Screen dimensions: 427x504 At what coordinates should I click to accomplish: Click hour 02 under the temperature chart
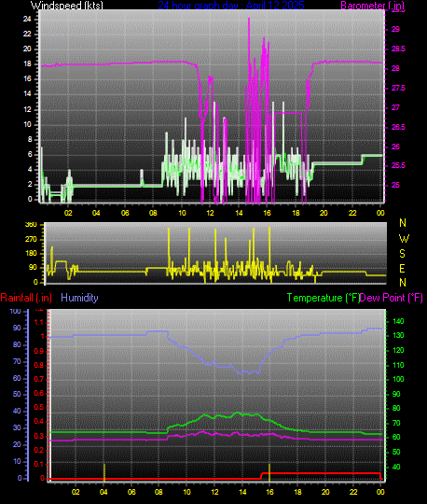[x=76, y=492]
